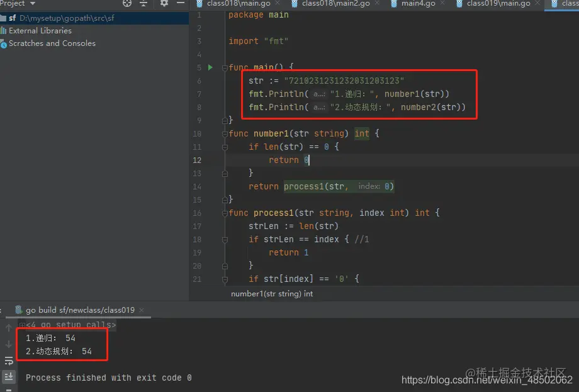Switch to the main4.go editor tab
Screen dimensions: 579x392
pos(418,3)
